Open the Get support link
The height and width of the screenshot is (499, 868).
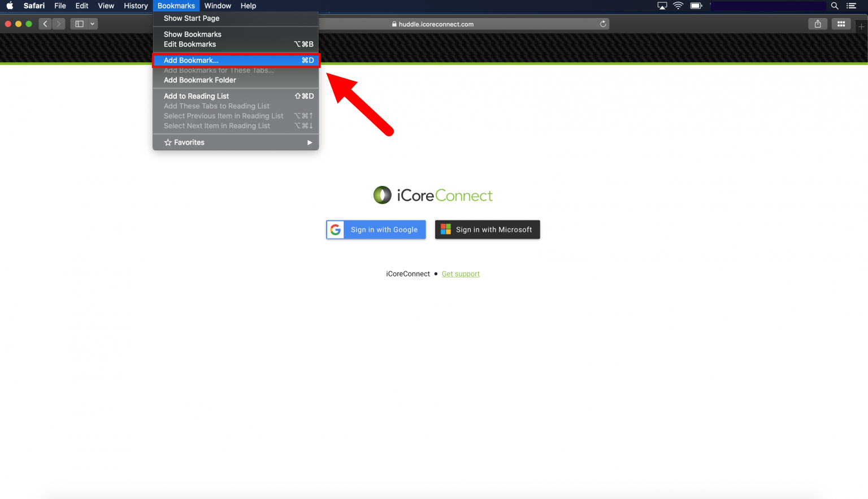point(461,274)
